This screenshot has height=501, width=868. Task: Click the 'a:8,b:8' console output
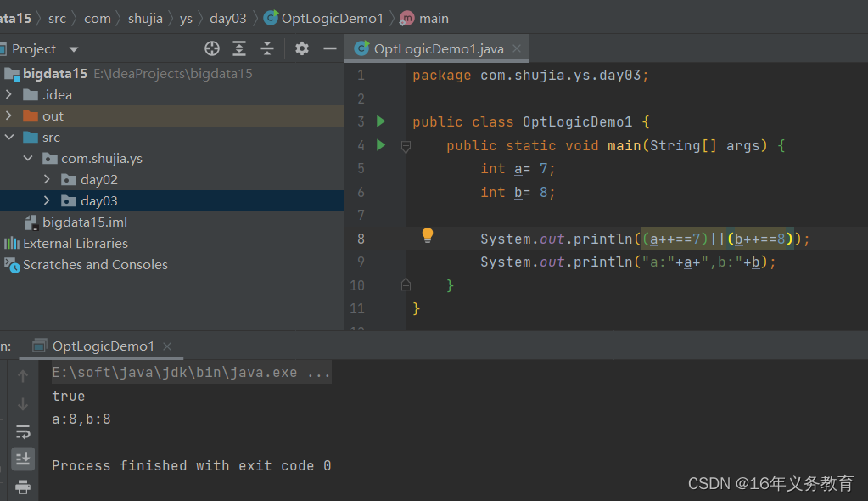pos(81,419)
